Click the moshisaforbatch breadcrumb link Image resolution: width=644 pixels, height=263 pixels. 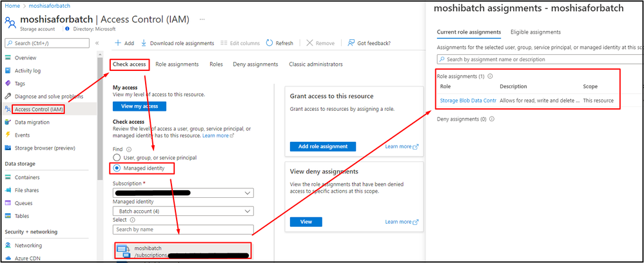(x=49, y=6)
